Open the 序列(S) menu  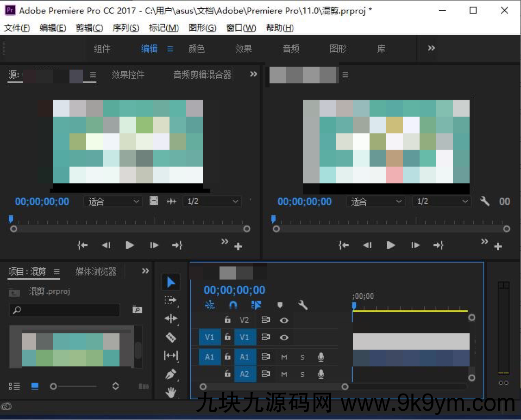click(x=126, y=28)
